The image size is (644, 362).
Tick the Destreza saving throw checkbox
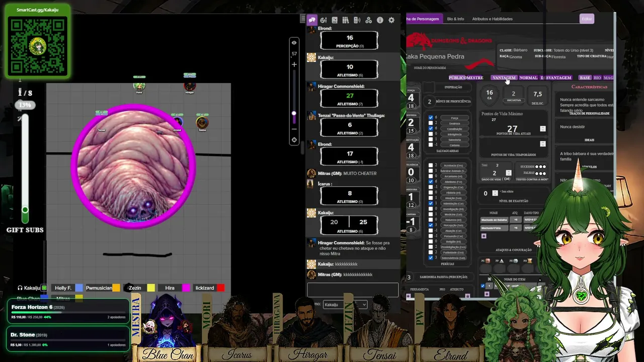[x=431, y=123]
